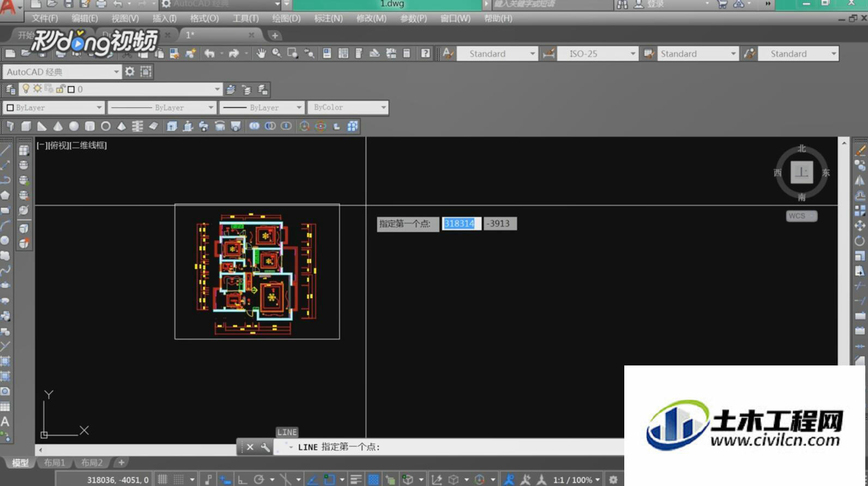Switch to the 布局1 layout tab
868x486 pixels.
(55, 463)
